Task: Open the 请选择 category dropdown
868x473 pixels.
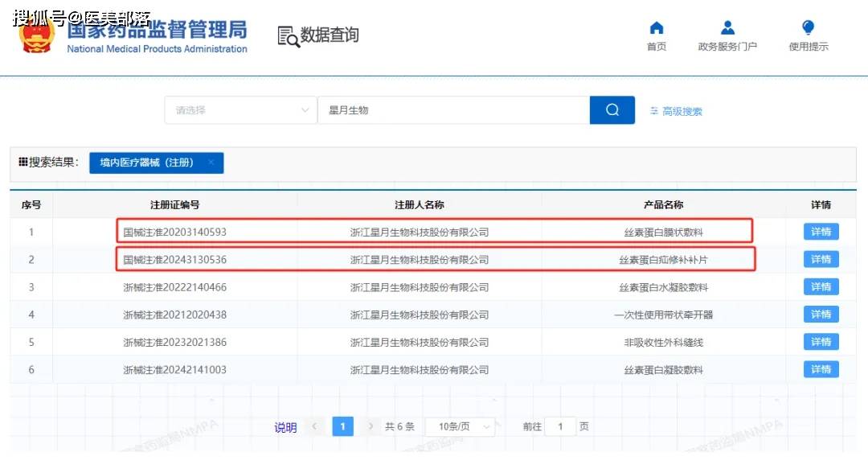Action: click(x=241, y=109)
